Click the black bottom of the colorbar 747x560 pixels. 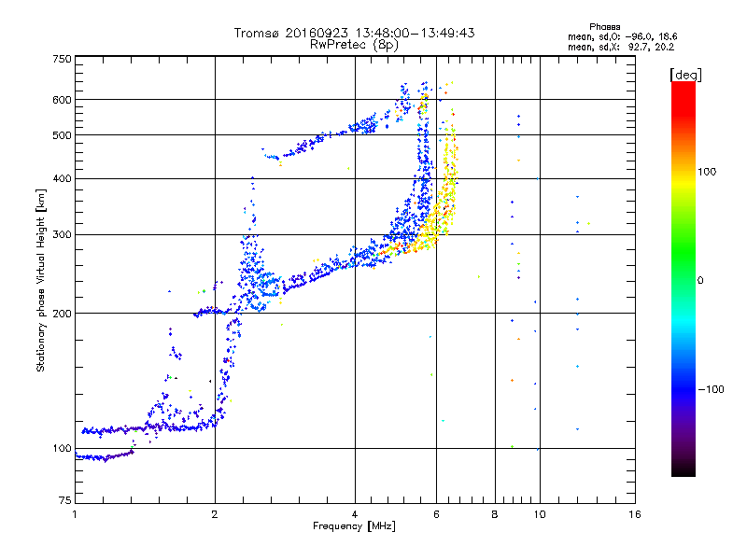pyautogui.click(x=684, y=469)
